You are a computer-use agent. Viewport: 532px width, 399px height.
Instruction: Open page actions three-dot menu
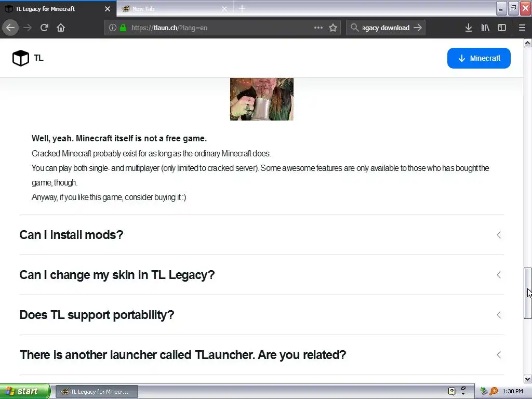(318, 28)
